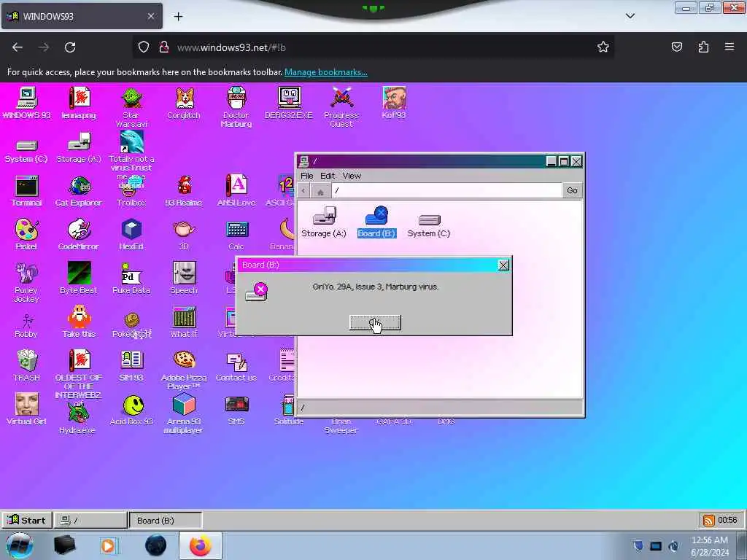Screen dimensions: 747x560
Task: Open the WINDOWS 93 desktop icon
Action: (x=27, y=104)
